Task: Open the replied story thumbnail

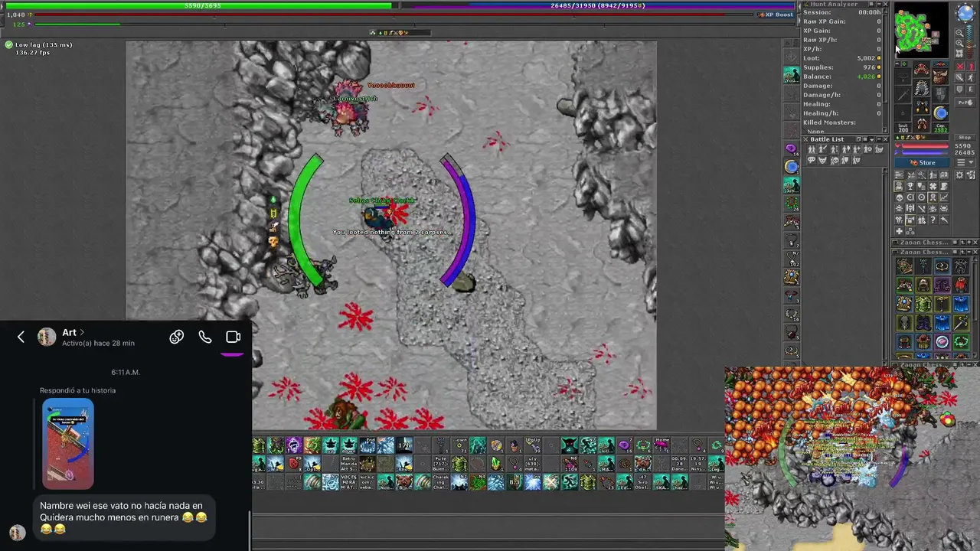Action: pos(68,443)
